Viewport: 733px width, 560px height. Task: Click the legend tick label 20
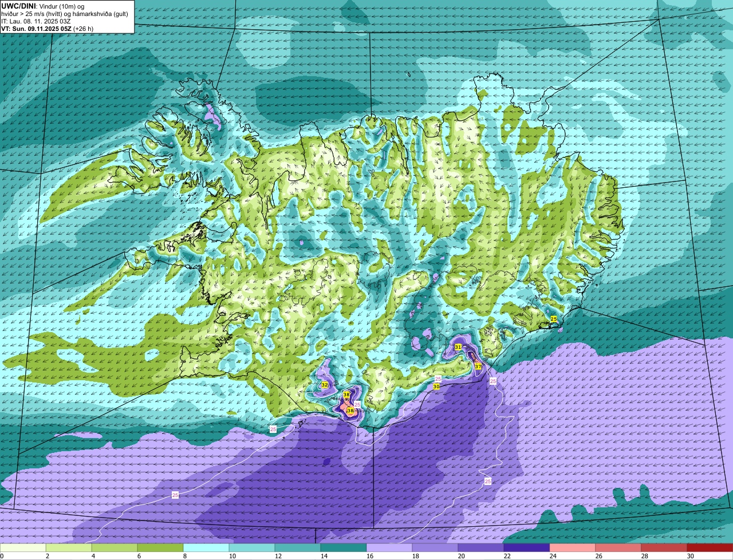pyautogui.click(x=461, y=556)
